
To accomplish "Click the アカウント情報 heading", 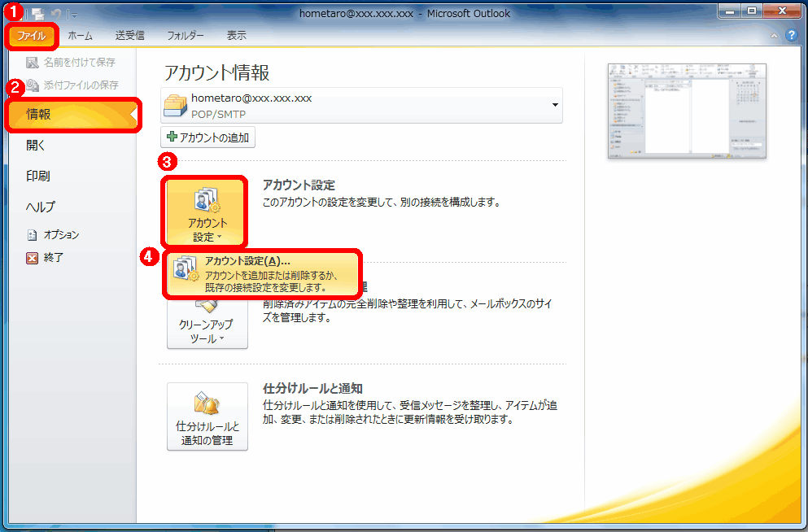I will click(217, 72).
